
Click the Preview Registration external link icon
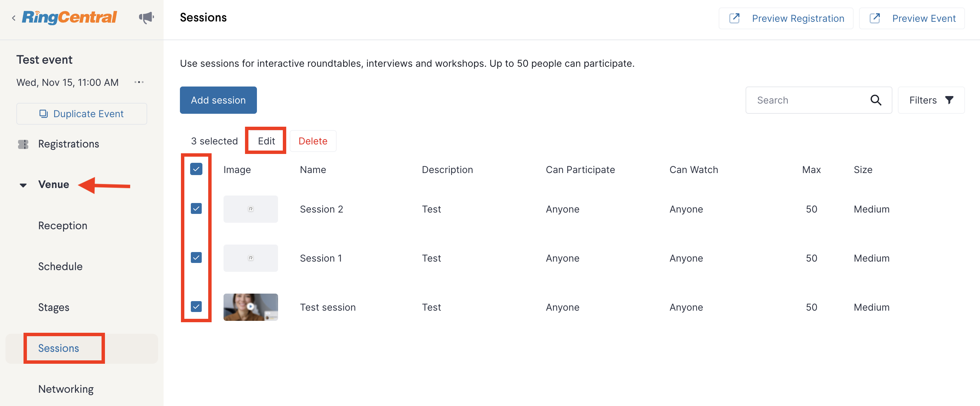click(734, 18)
